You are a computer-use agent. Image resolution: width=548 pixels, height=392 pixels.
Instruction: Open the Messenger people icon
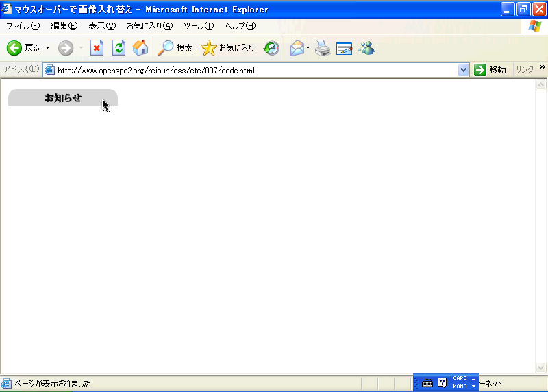tap(366, 48)
